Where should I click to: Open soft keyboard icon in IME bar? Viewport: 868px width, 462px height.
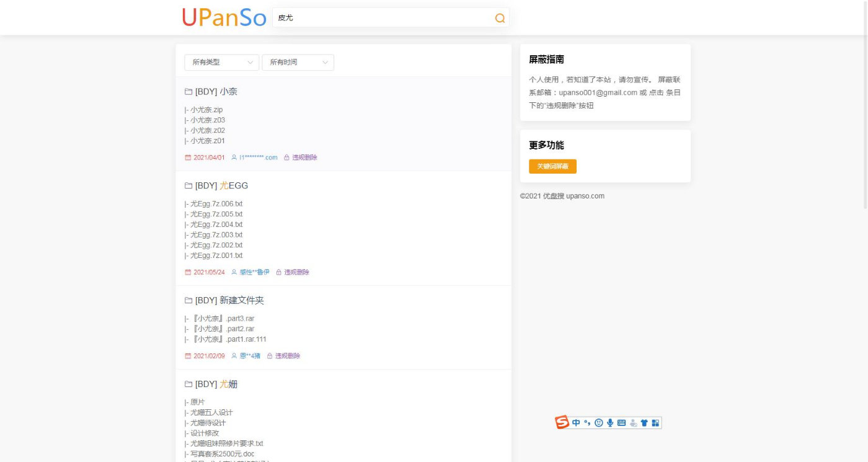[x=621, y=423]
